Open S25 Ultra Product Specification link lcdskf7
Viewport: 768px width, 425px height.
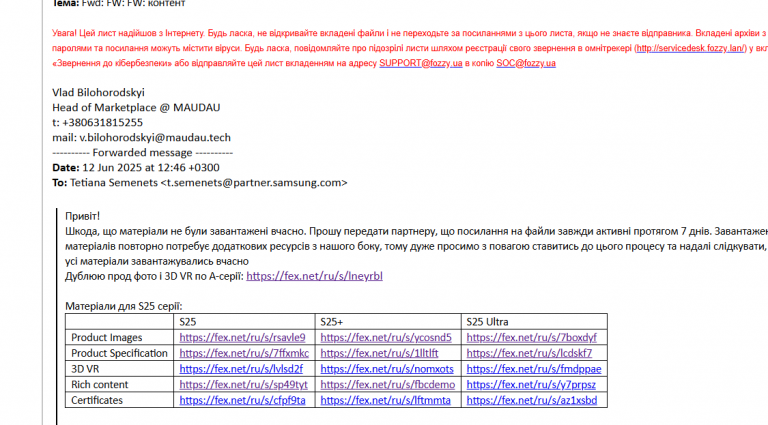click(x=529, y=353)
